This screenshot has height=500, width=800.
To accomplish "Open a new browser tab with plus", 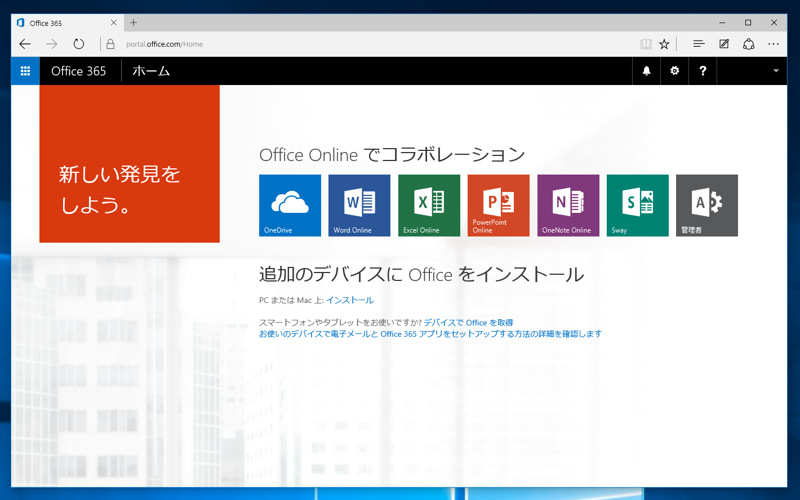I will [134, 22].
